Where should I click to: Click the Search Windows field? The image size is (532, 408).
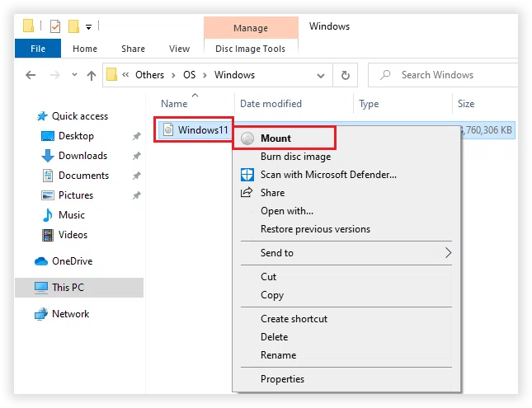(444, 75)
